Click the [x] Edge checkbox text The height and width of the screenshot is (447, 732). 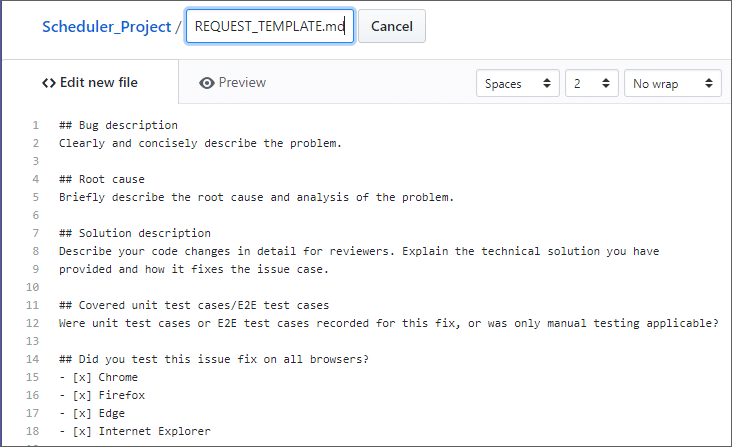pos(99,413)
